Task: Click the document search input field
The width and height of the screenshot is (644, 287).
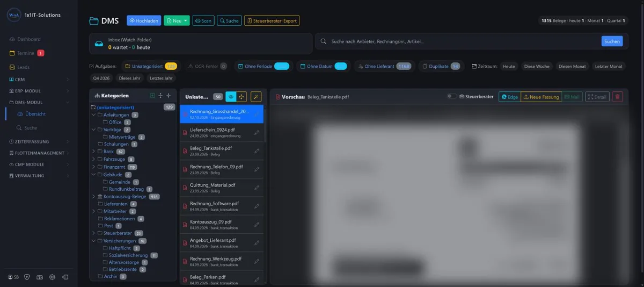Action: [464, 41]
